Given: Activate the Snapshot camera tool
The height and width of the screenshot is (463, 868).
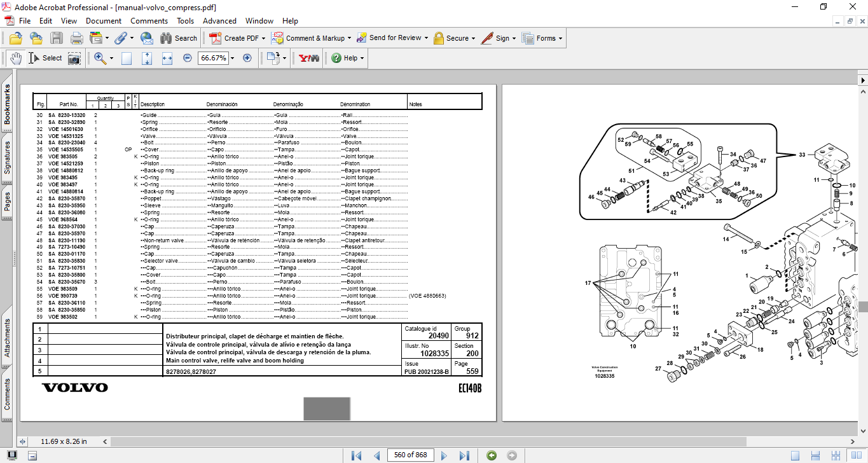Looking at the screenshot, I should coord(74,58).
